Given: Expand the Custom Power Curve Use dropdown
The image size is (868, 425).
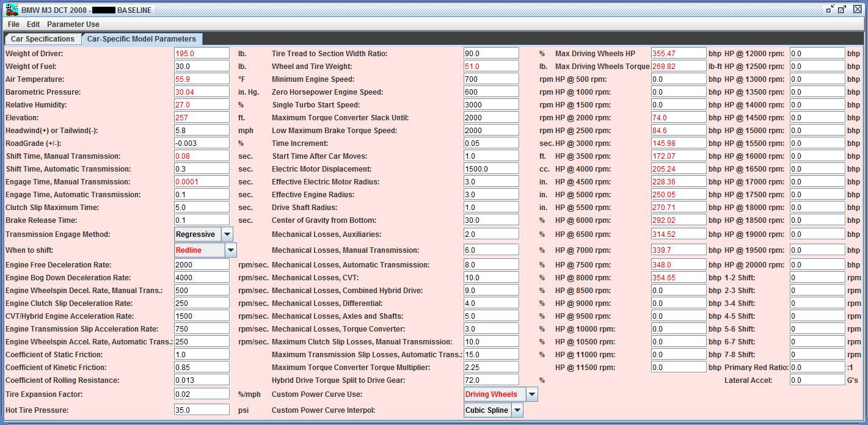Looking at the screenshot, I should click(531, 394).
